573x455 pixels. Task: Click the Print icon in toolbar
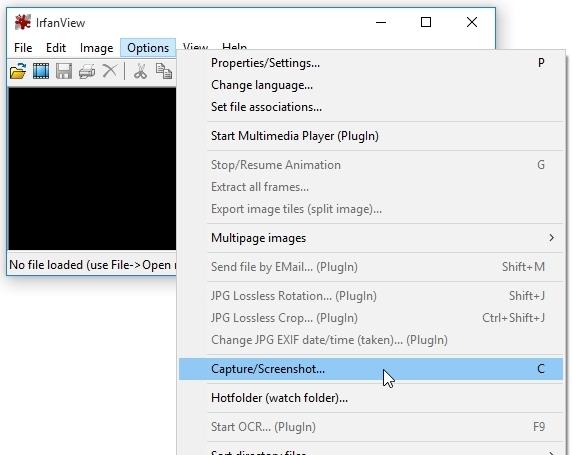87,71
